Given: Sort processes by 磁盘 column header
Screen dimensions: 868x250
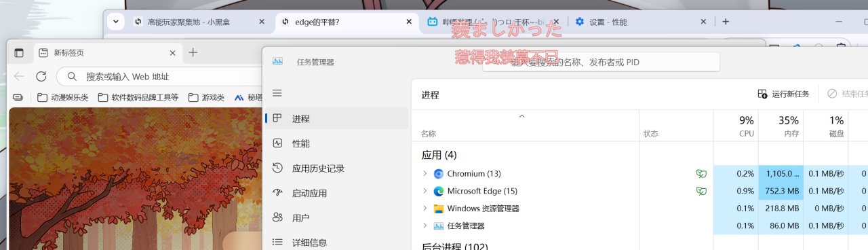Looking at the screenshot, I should (x=825, y=126).
